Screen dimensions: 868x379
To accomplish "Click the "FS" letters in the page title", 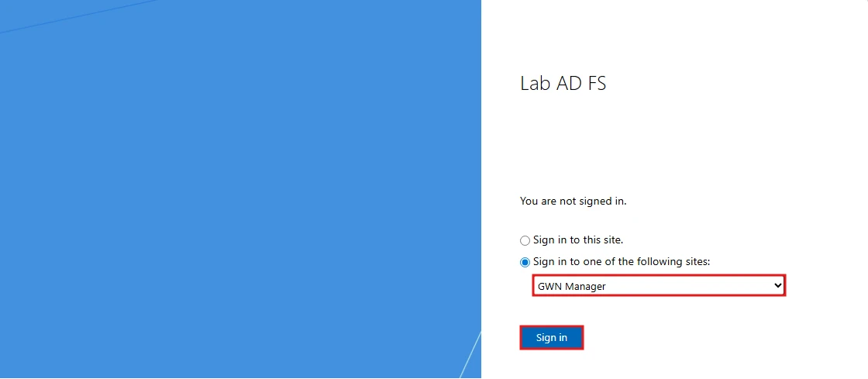I will (596, 84).
